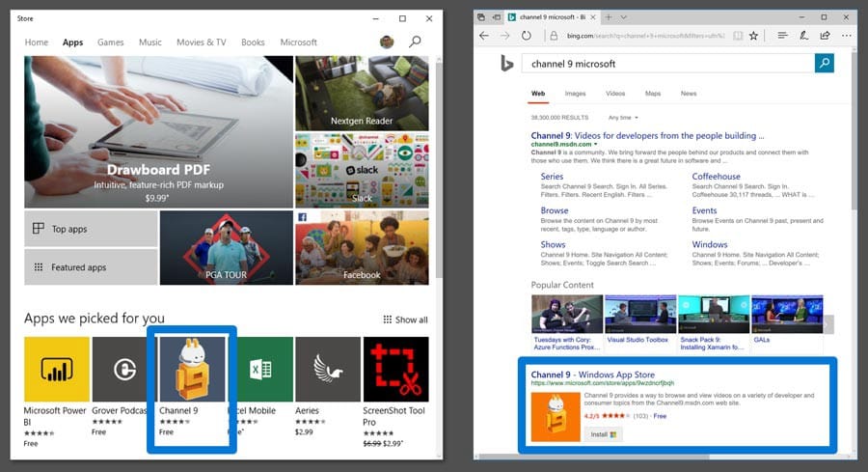The width and height of the screenshot is (868, 472).
Task: Open the Excel Mobile app tile
Action: click(x=260, y=369)
